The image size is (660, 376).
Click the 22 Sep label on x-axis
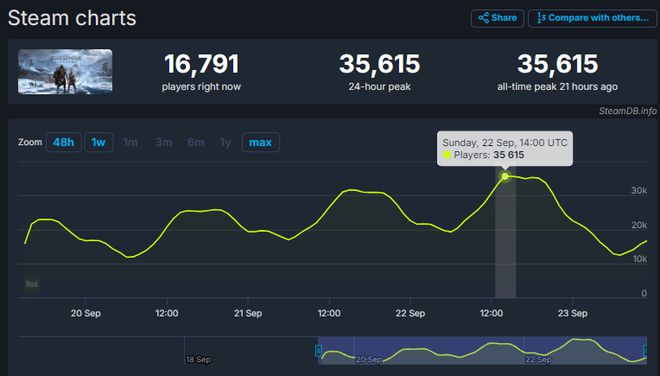coord(410,313)
